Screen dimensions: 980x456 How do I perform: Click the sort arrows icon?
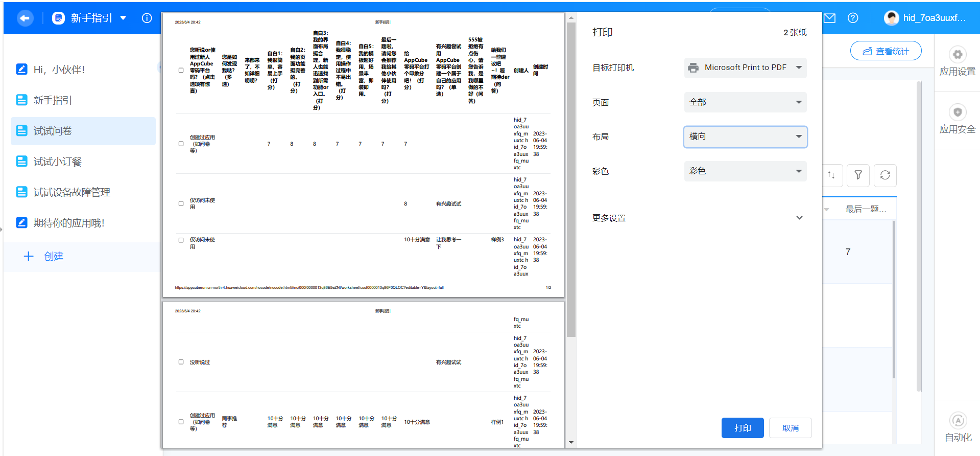tap(831, 175)
